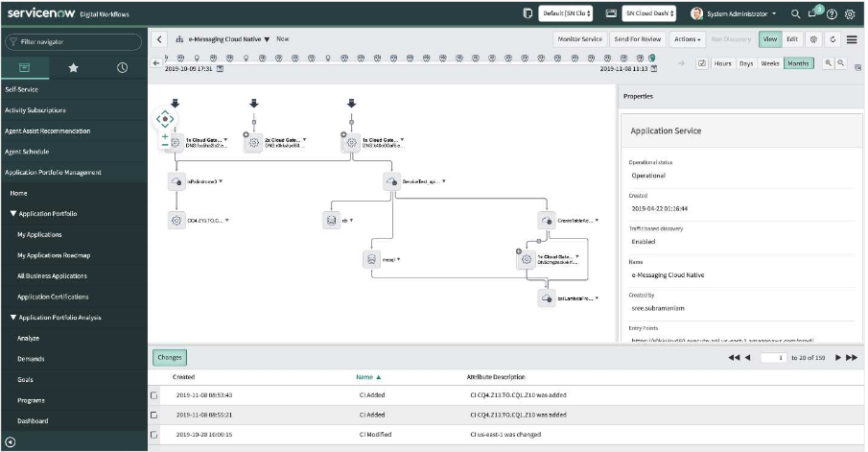This screenshot has width=868, height=452.
Task: Click the refresh map icon
Action: click(x=831, y=39)
